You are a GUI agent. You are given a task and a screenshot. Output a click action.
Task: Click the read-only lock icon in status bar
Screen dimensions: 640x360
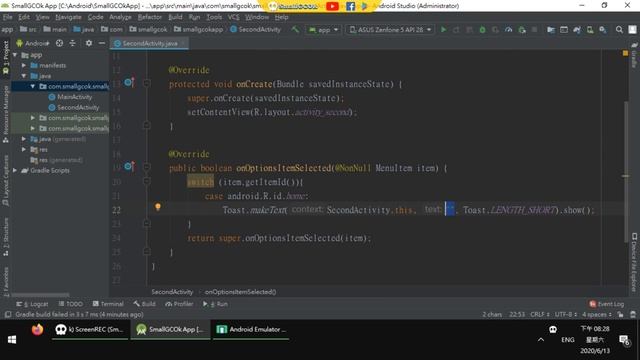(620, 314)
